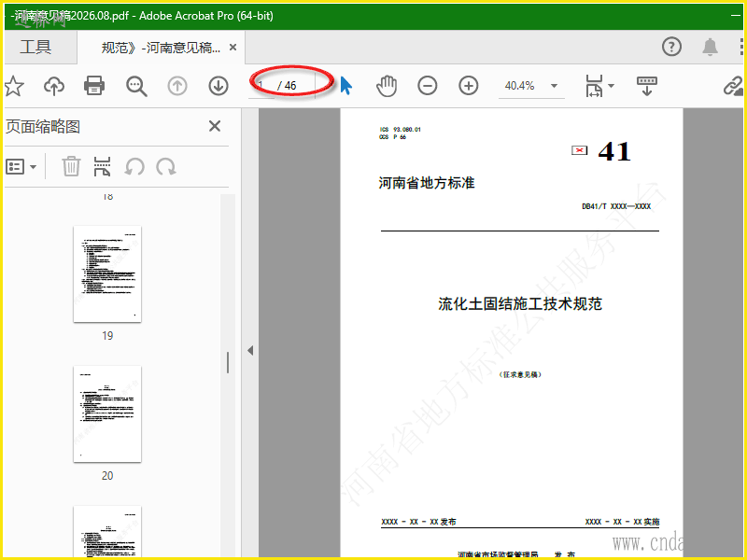Select the page 19 thumbnail
The height and width of the screenshot is (560, 747).
(107, 274)
